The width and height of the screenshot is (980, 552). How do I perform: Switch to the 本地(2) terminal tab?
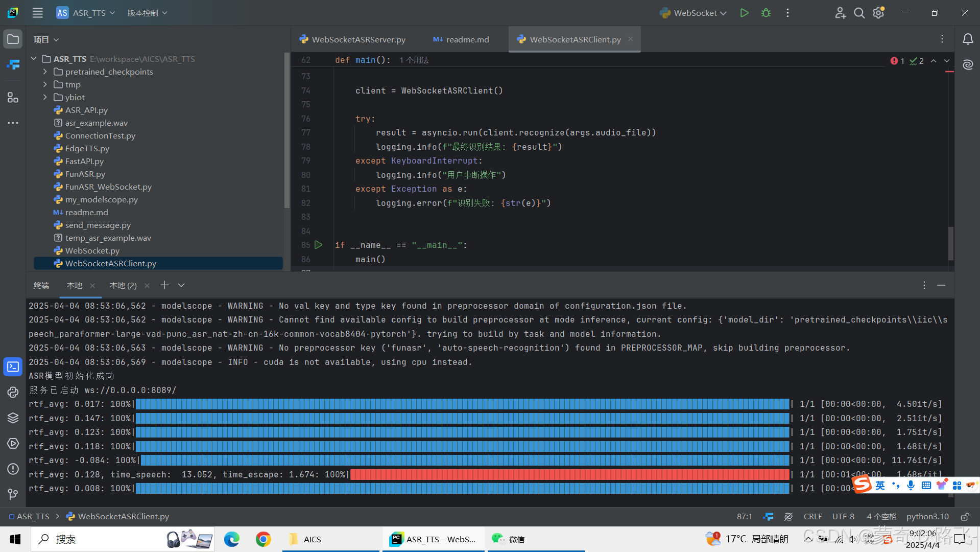123,285
